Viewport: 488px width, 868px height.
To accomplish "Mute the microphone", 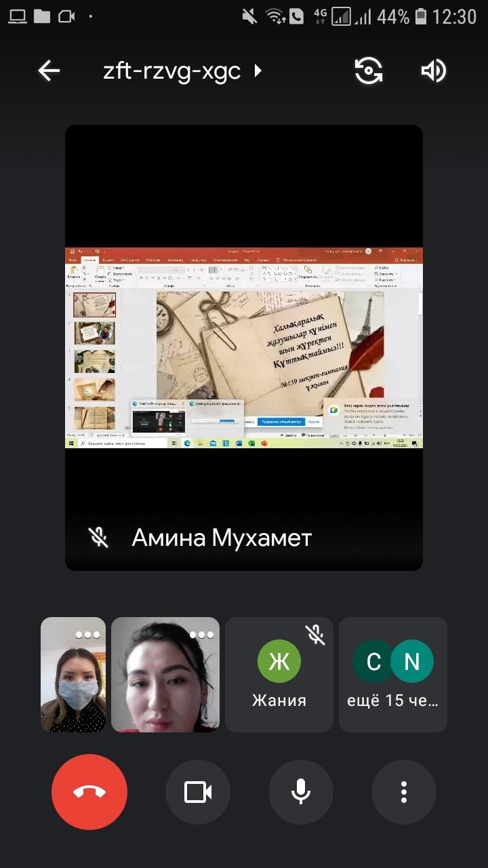I will point(301,792).
